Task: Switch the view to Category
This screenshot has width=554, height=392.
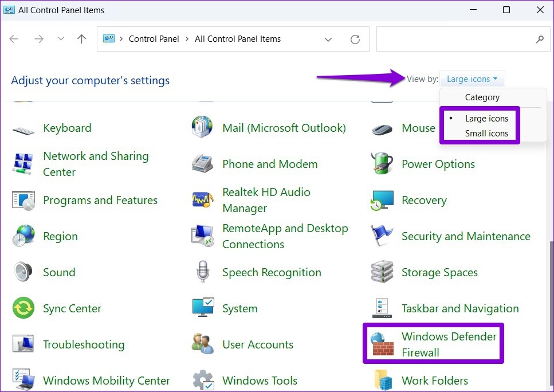Action: (x=482, y=97)
